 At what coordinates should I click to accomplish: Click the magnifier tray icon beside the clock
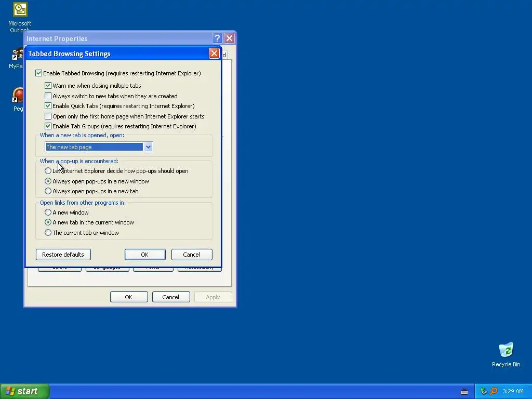pos(494,391)
